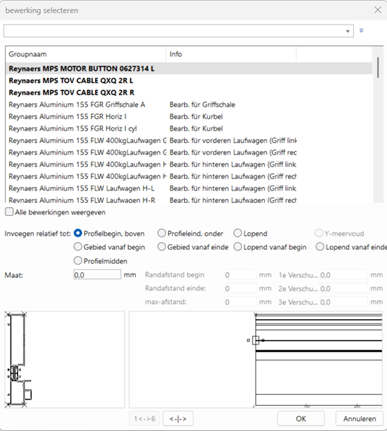Click the Groupnaam column header

click(x=86, y=54)
